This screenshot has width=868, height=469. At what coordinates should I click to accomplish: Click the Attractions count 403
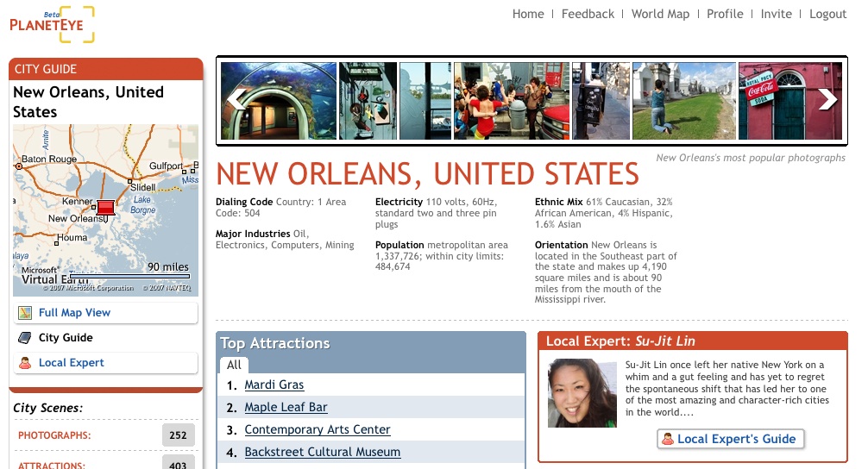179,463
